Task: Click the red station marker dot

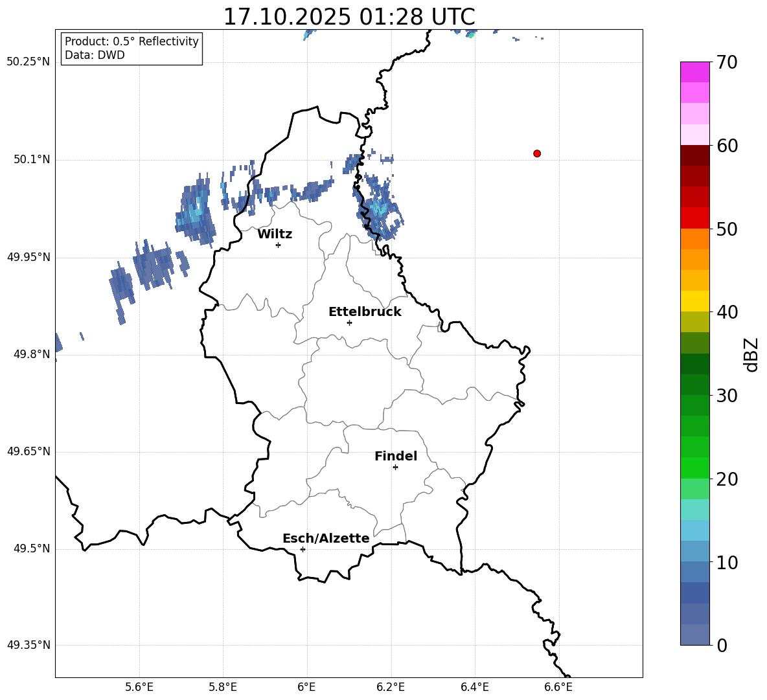Action: [536, 153]
